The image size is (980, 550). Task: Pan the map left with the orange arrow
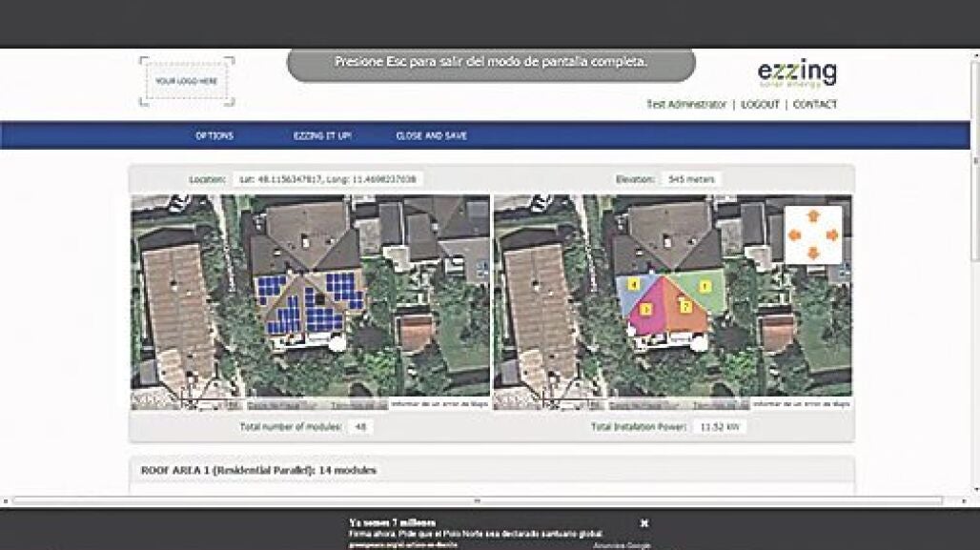795,234
